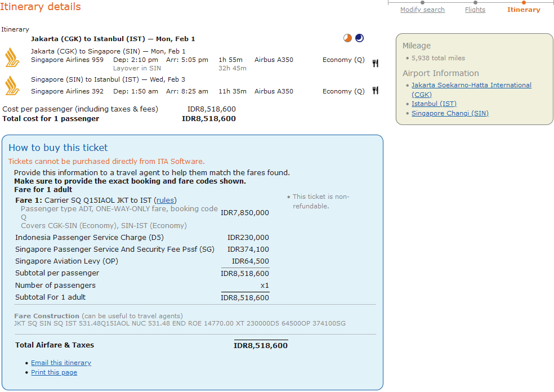554x392 pixels.
Task: Click the '11h 35m' flight duration
Action: tap(233, 91)
